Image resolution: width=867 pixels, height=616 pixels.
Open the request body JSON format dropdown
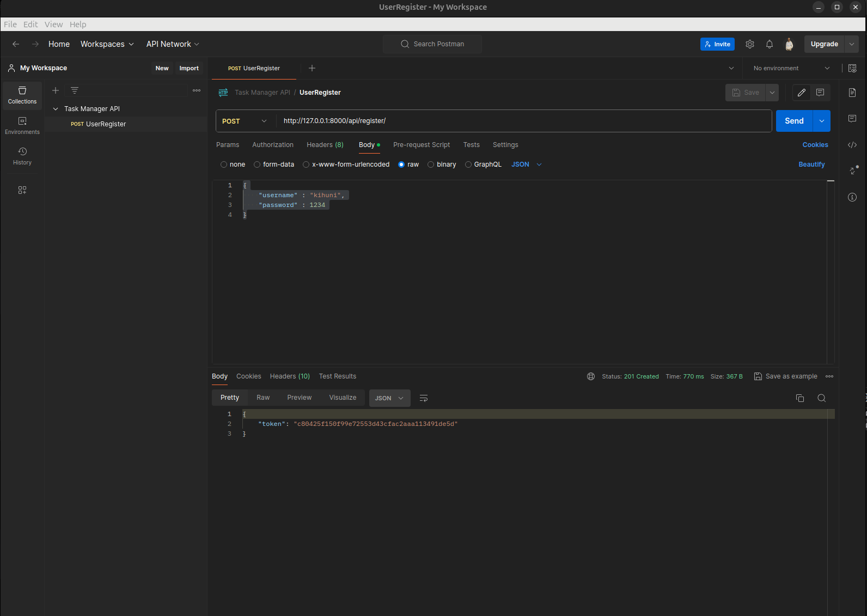[527, 164]
